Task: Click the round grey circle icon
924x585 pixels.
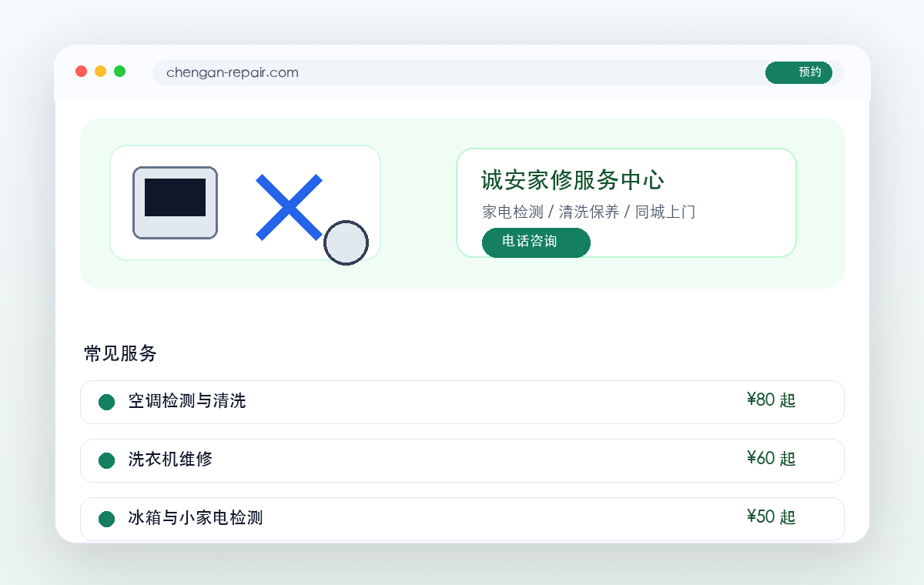Action: point(346,242)
